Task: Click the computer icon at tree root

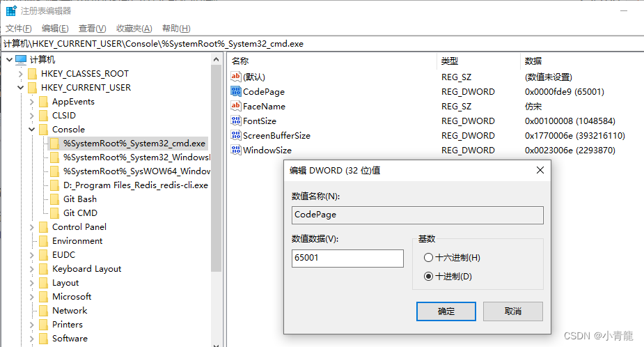Action: tap(21, 60)
